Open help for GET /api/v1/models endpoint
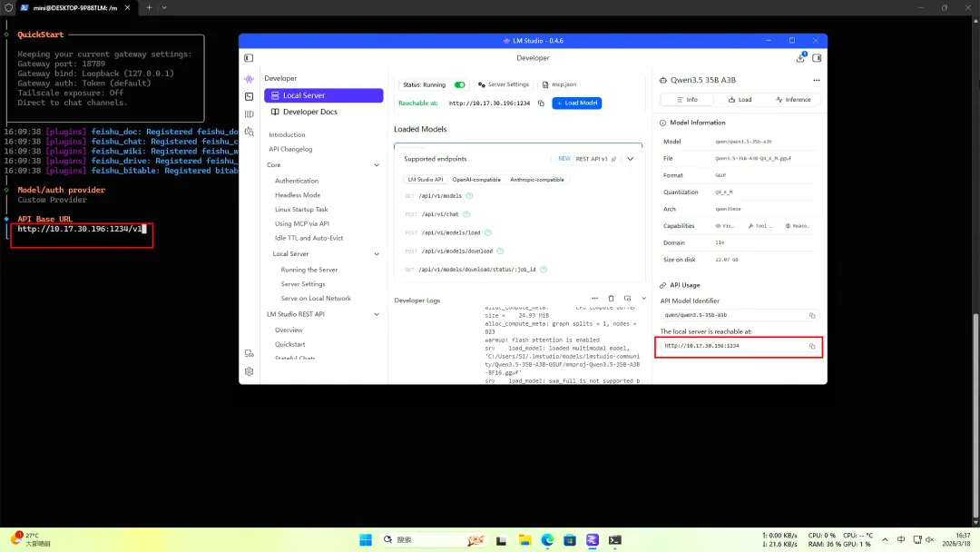The width and height of the screenshot is (980, 552). click(x=469, y=196)
